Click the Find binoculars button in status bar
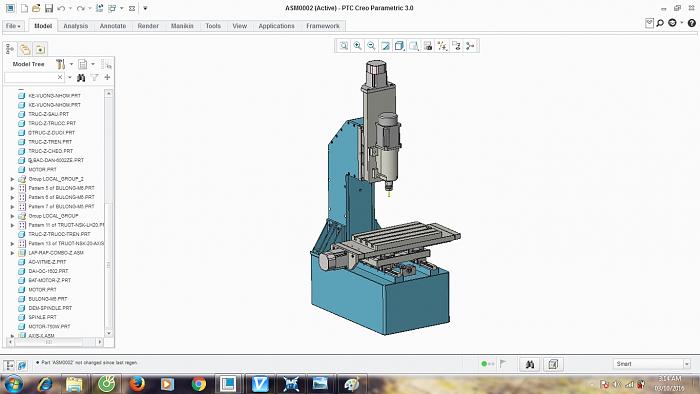Screen dimensions: 700x394 coord(530,365)
